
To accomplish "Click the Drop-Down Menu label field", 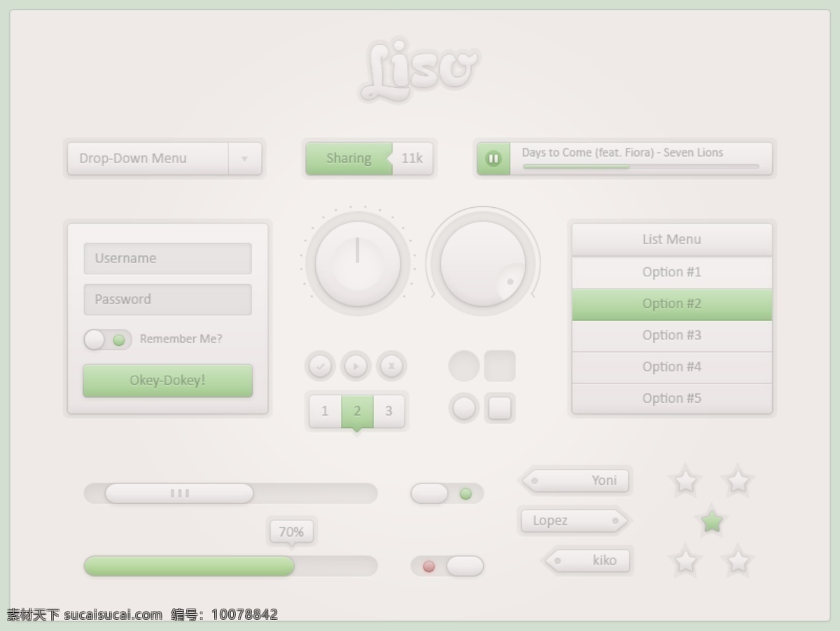I will coord(148,159).
